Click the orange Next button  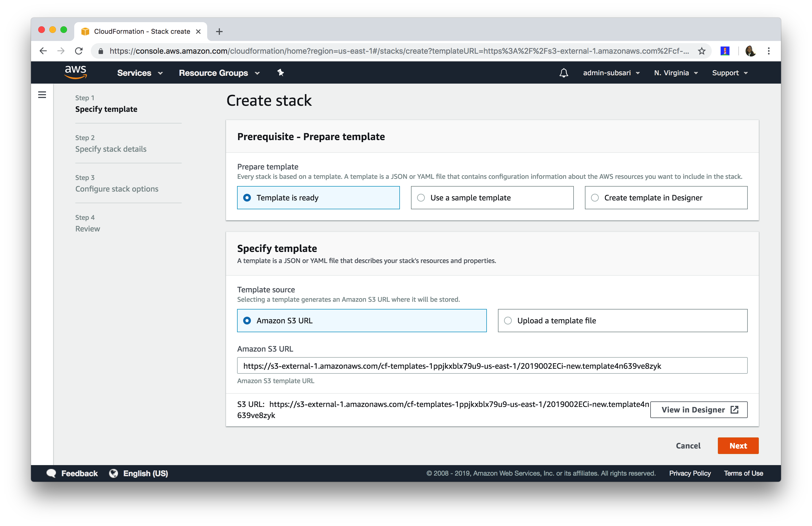738,445
